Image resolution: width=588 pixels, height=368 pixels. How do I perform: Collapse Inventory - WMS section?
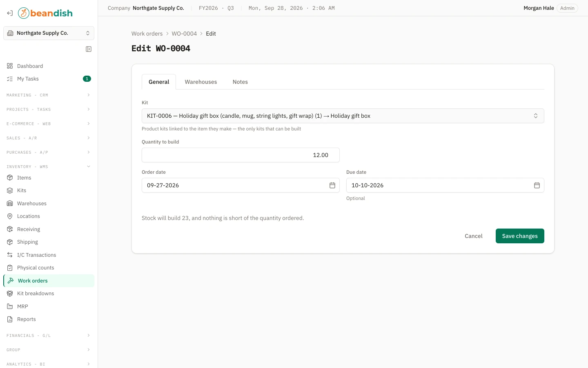(x=49, y=167)
